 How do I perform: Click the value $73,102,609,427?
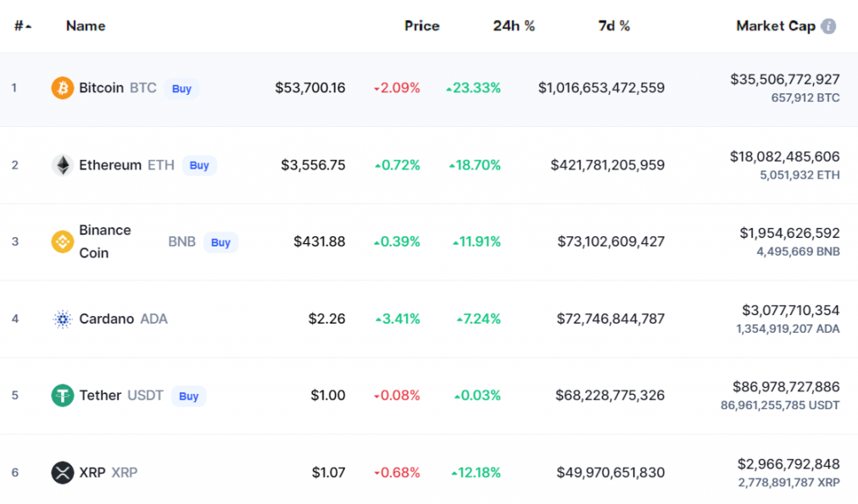coord(611,241)
